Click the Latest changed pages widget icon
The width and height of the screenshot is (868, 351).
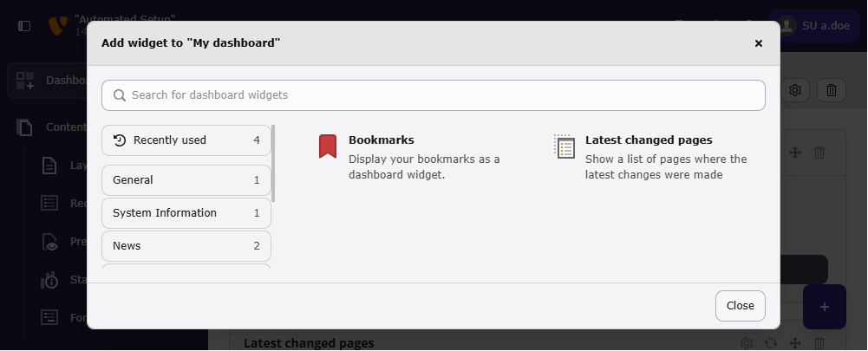565,146
